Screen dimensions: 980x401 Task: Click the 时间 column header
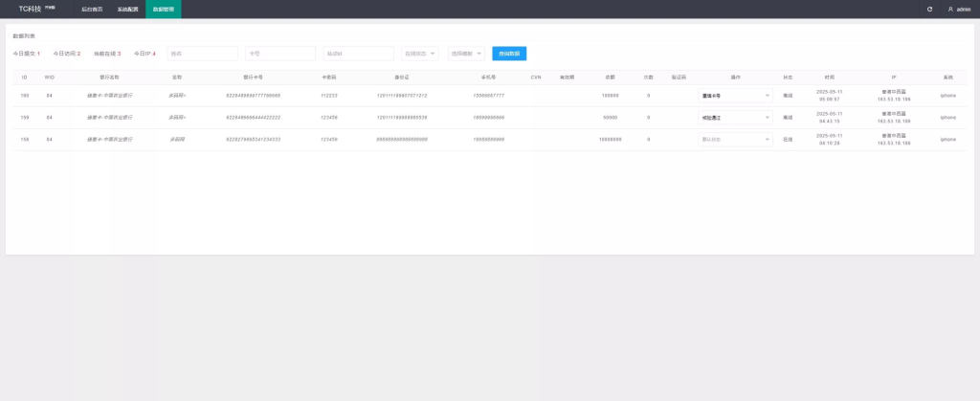[830, 78]
